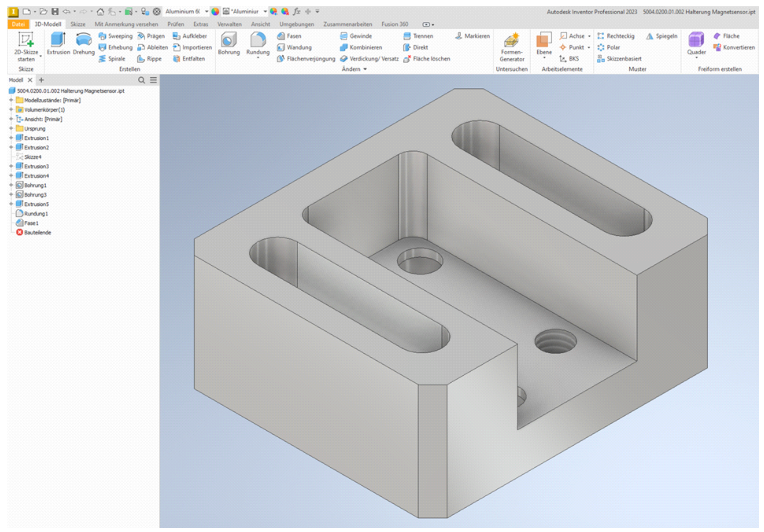The width and height of the screenshot is (764, 532).
Task: Click the Spiegeln mirror icon
Action: [649, 36]
